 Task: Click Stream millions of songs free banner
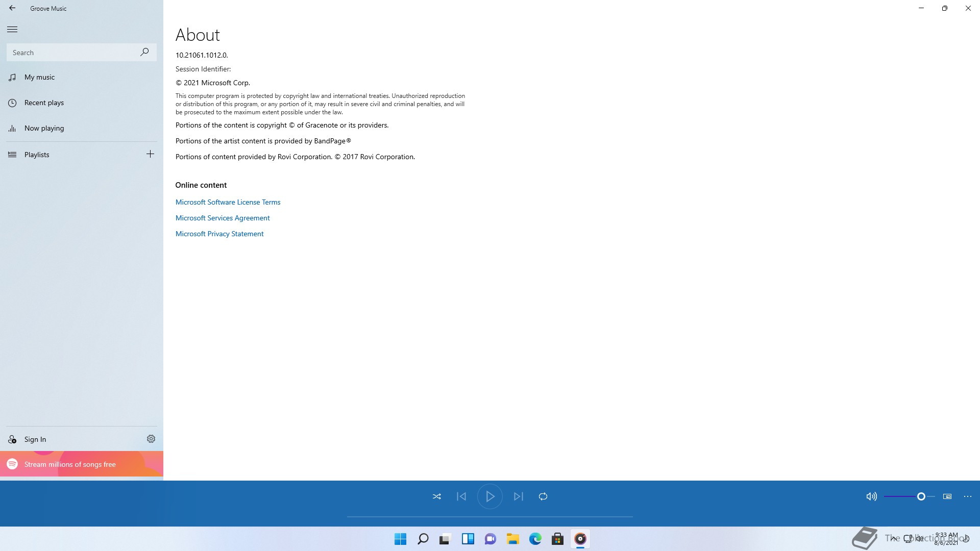click(82, 464)
